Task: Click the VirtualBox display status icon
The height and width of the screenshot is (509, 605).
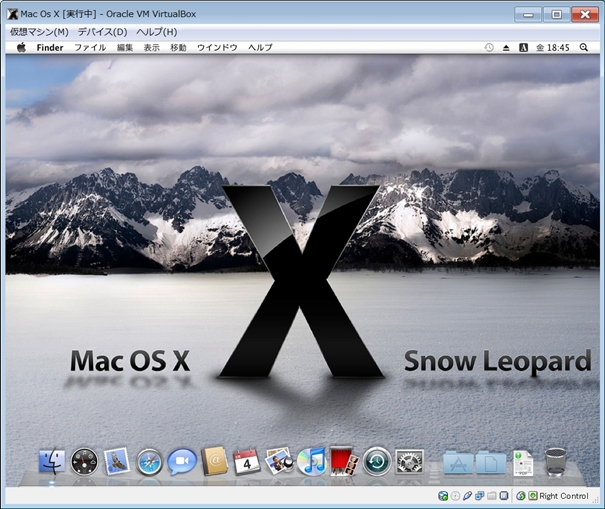Action: point(504,496)
